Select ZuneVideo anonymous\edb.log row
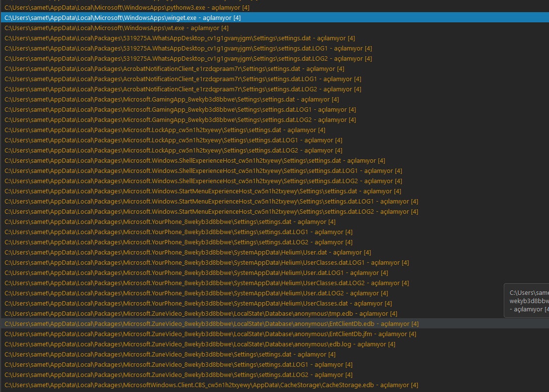The height and width of the screenshot is (392, 549). [x=274, y=344]
